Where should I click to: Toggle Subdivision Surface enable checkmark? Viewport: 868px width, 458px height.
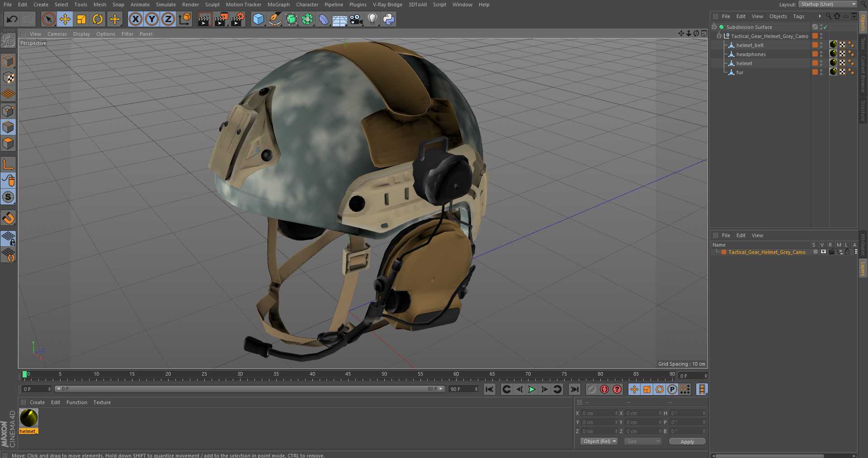825,27
